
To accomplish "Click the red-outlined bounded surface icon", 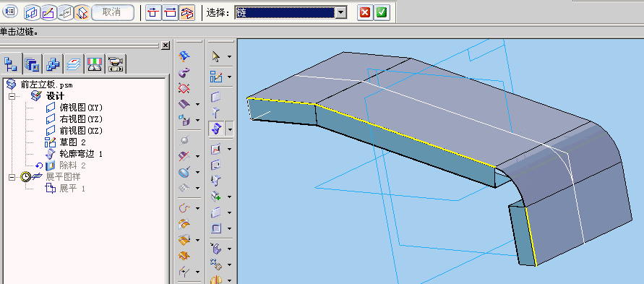I will (185, 88).
